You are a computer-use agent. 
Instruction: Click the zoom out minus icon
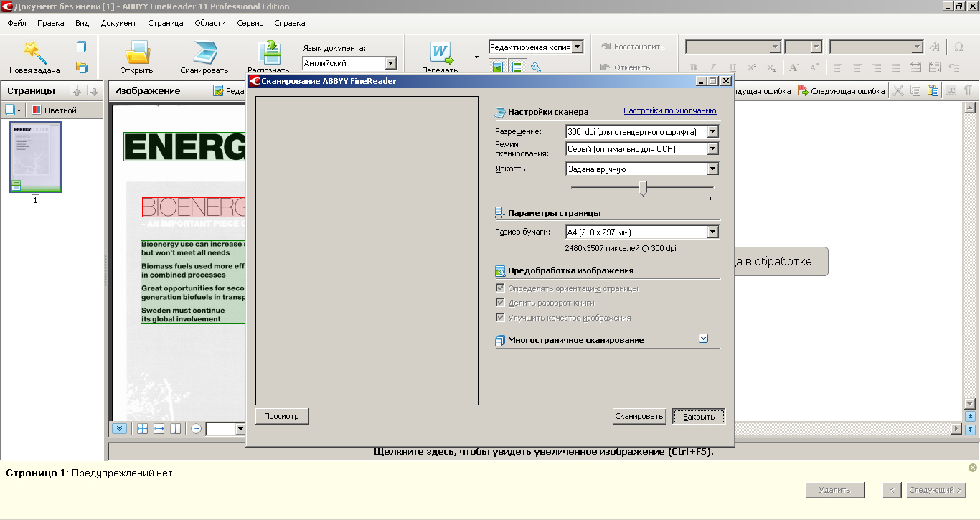196,428
